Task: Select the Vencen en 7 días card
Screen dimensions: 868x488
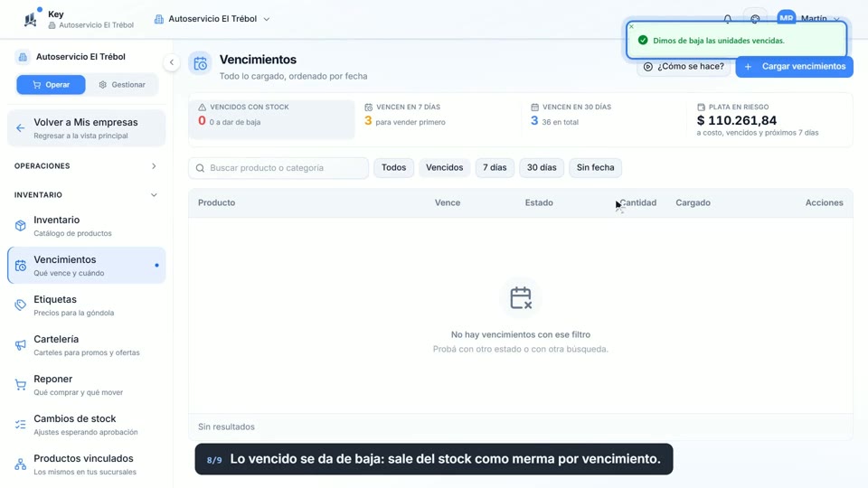Action: 438,118
